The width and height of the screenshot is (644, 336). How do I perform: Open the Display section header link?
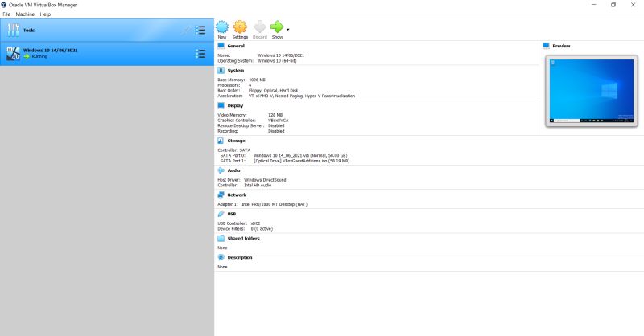click(235, 105)
